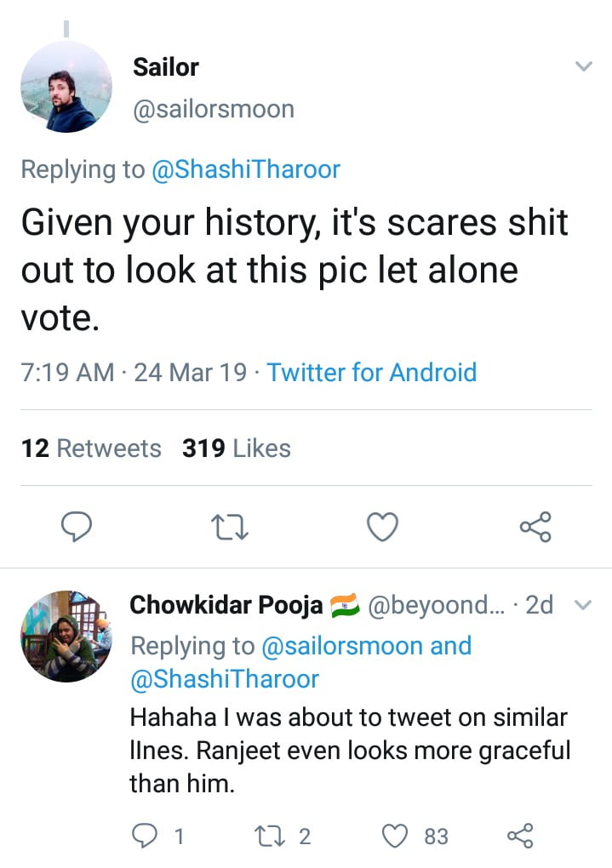Open options chevron on Sailor's tweet
Viewport: 612px width, 868px height.
tap(583, 66)
